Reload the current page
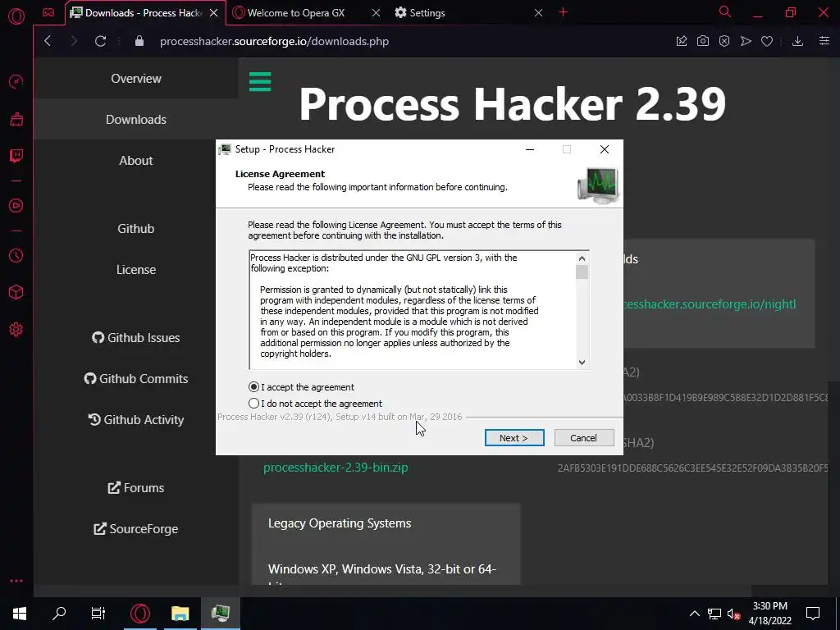 point(100,41)
